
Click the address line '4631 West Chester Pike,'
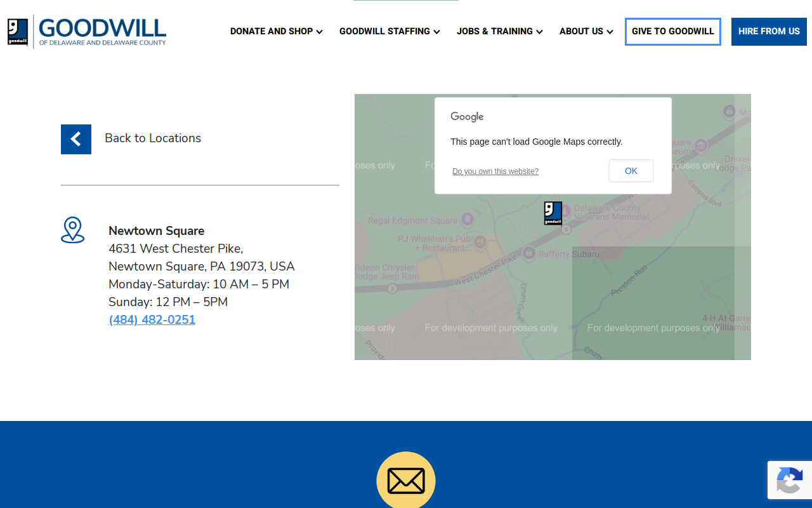[x=176, y=248]
